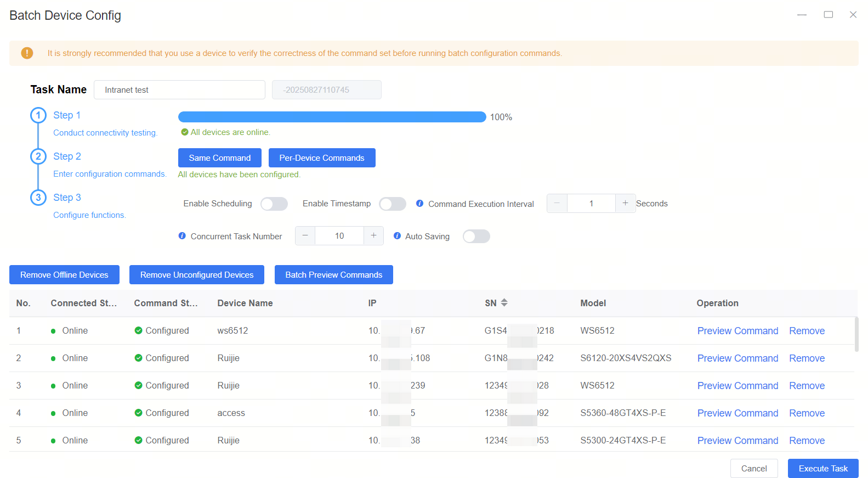
Task: Click the Step 1 circle indicator
Action: (38, 115)
